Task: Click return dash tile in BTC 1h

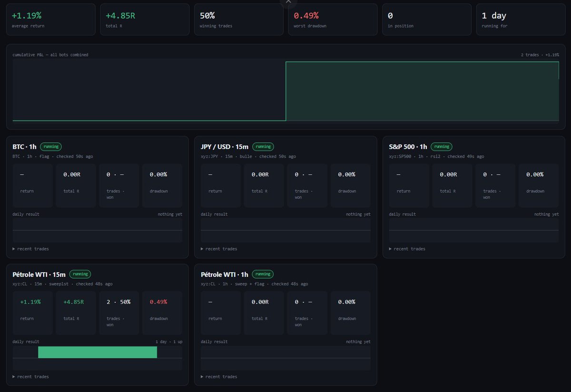Action: [32, 186]
